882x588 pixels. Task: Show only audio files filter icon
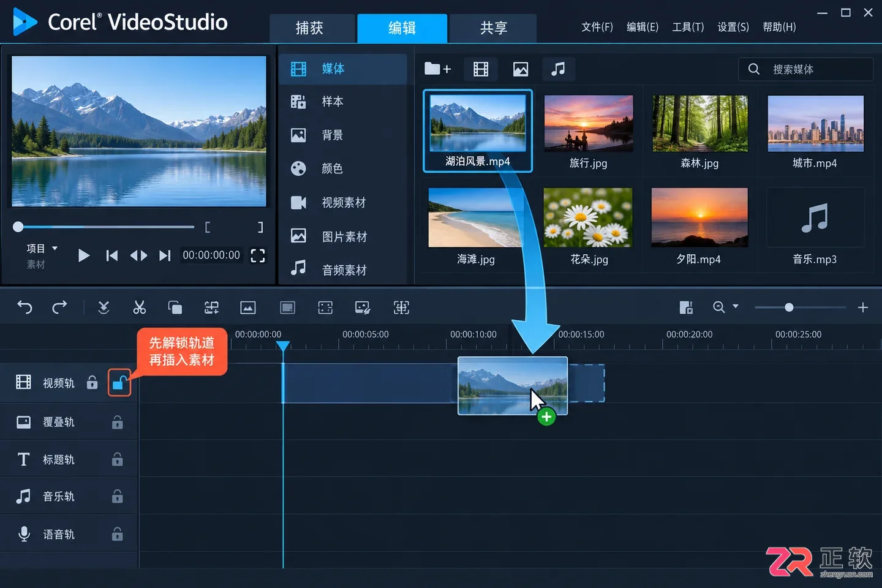point(557,69)
